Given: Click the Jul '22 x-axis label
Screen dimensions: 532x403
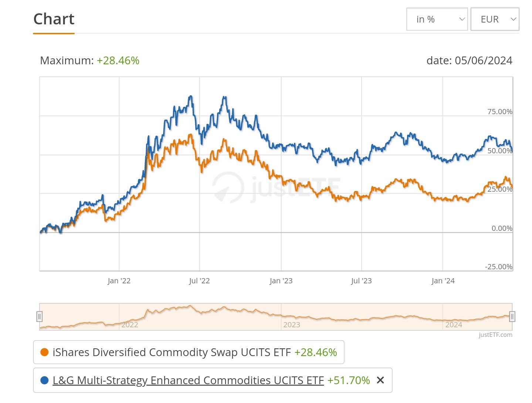Looking at the screenshot, I should [199, 281].
